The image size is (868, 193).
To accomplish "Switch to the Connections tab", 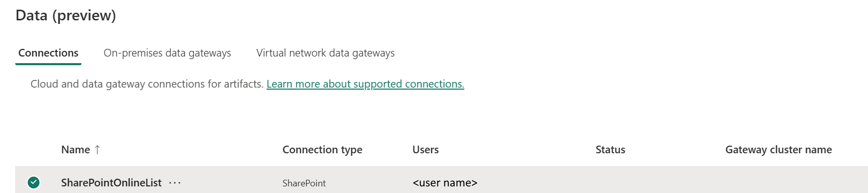I will (48, 53).
